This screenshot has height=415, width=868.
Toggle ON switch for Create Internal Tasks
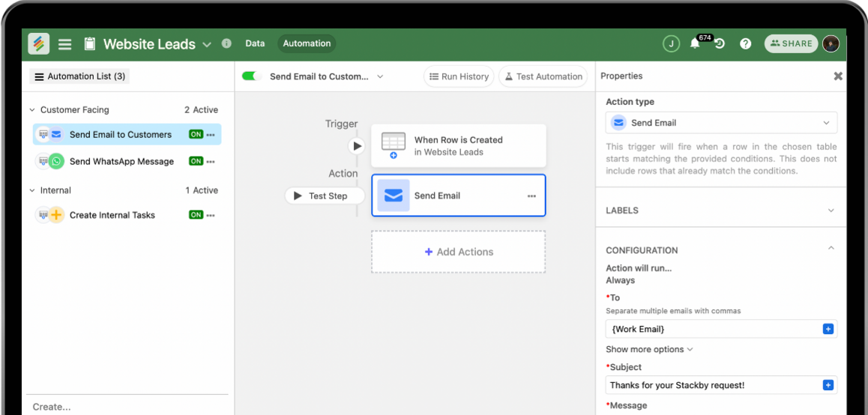click(x=196, y=215)
